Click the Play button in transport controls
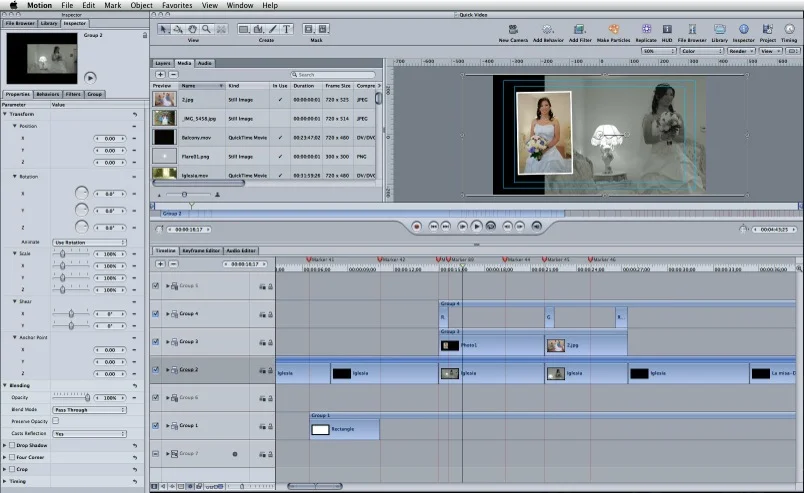Image resolution: width=804 pixels, height=493 pixels. [476, 226]
